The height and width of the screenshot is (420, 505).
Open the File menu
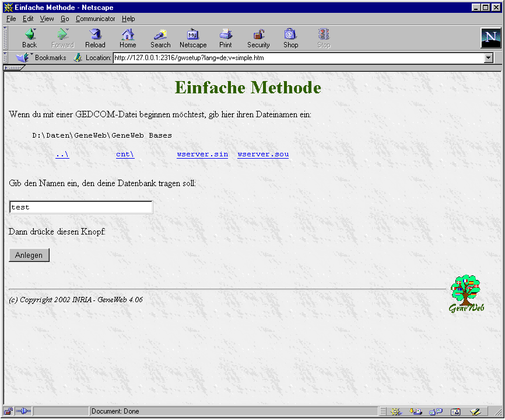click(x=11, y=19)
